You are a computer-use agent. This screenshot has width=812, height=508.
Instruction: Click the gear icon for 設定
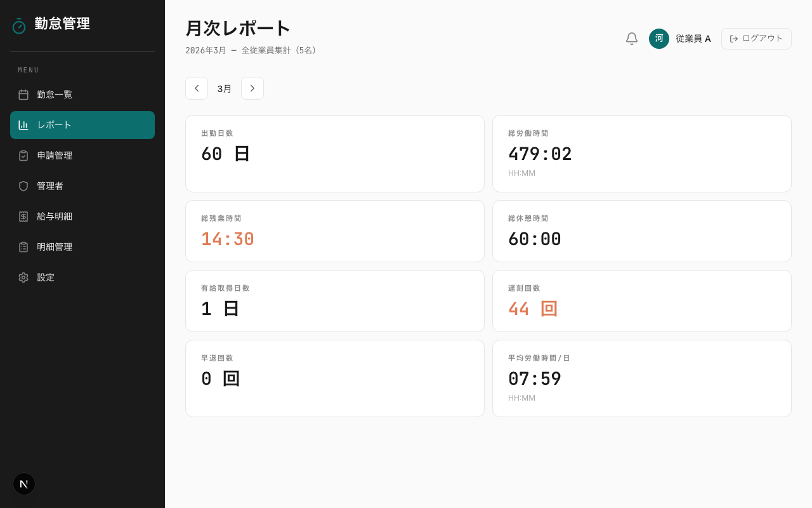(x=23, y=277)
